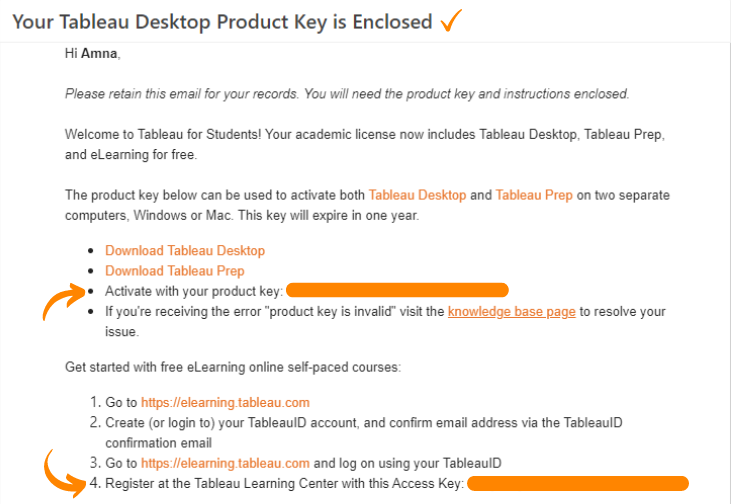Open the inline Tableau Desktop link
Image resolution: width=731 pixels, height=504 pixels.
pyautogui.click(x=417, y=195)
